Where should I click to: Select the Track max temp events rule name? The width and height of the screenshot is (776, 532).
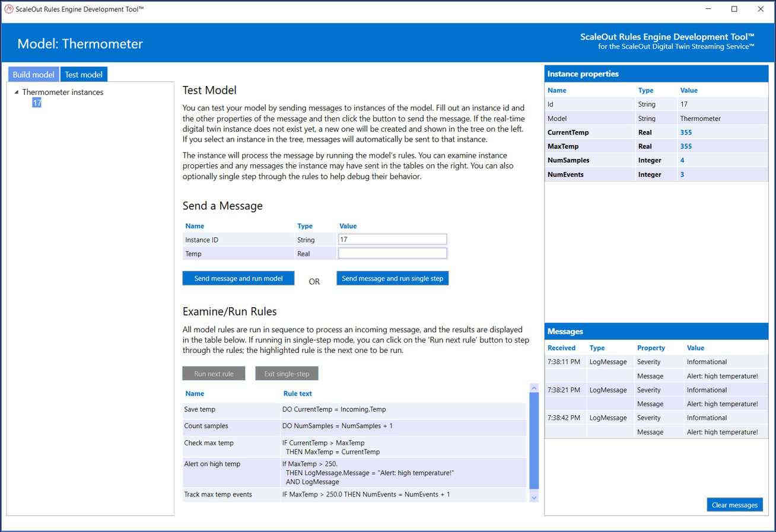pos(218,494)
